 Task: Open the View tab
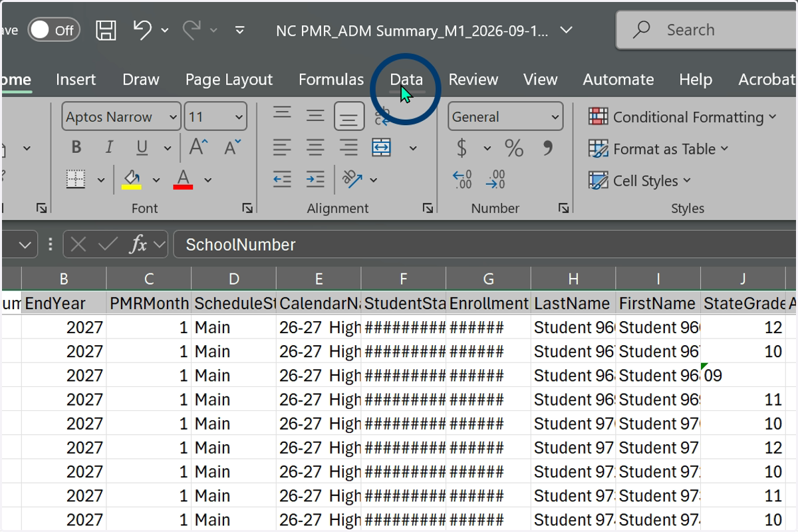click(540, 80)
